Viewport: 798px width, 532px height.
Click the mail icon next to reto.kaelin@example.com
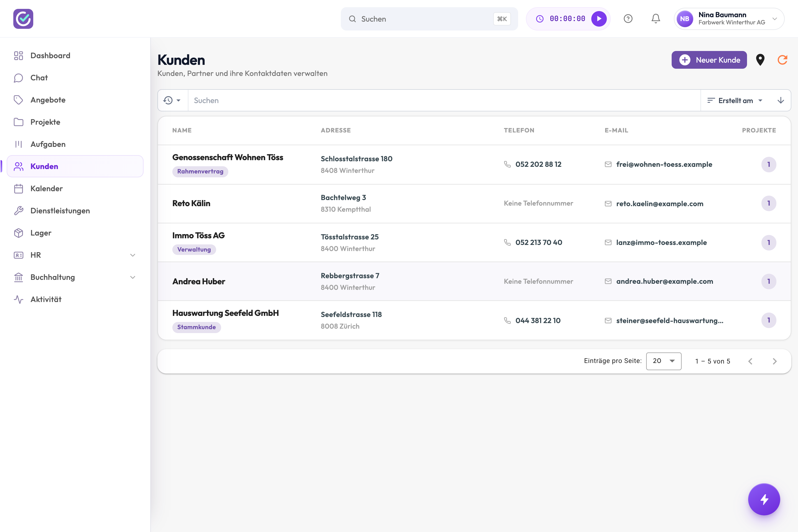pyautogui.click(x=608, y=204)
